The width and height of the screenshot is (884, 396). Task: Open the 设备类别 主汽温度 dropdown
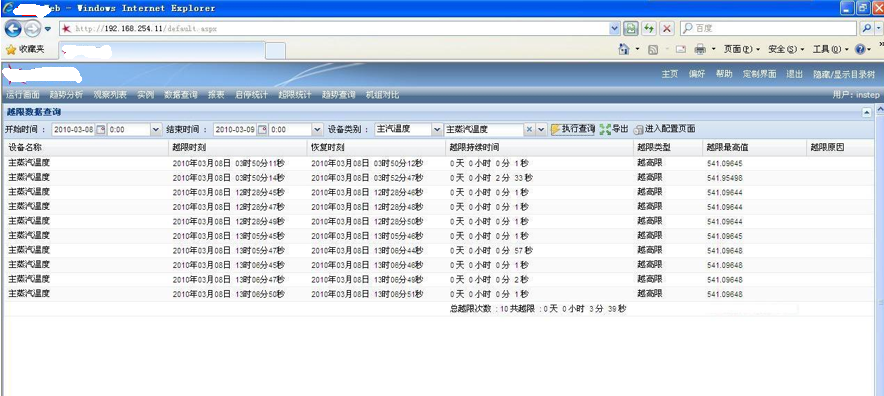click(x=437, y=130)
